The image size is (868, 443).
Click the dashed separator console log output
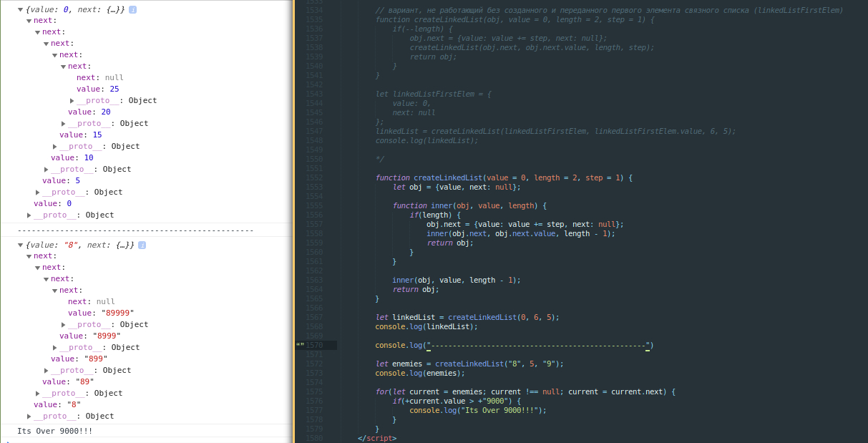click(x=136, y=230)
